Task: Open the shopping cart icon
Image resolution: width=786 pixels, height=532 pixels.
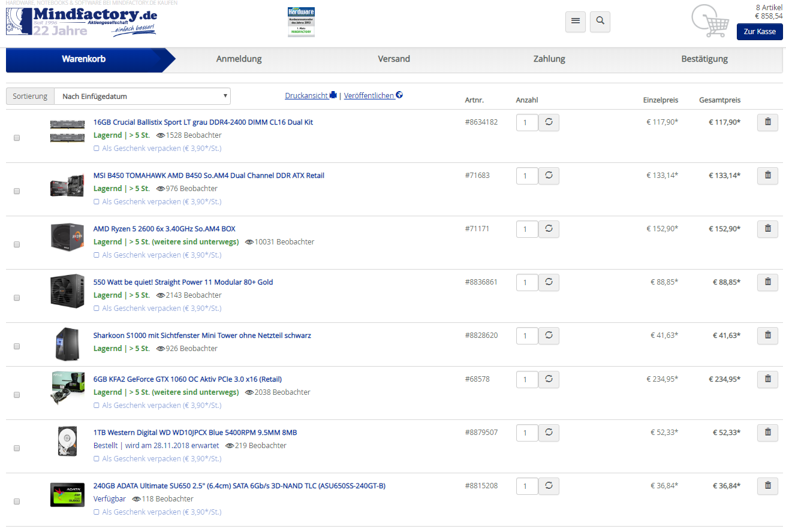Action: pos(710,22)
